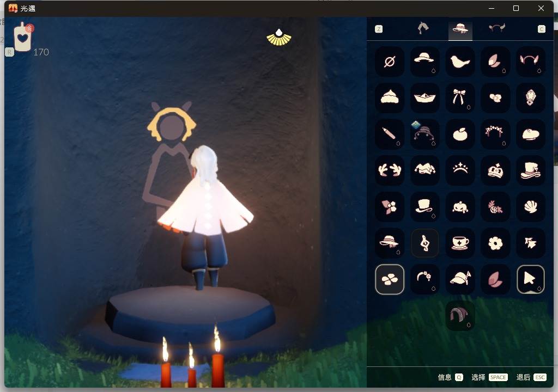The width and height of the screenshot is (558, 392).
Task: Equip the coral antlers accessory
Action: click(x=390, y=170)
